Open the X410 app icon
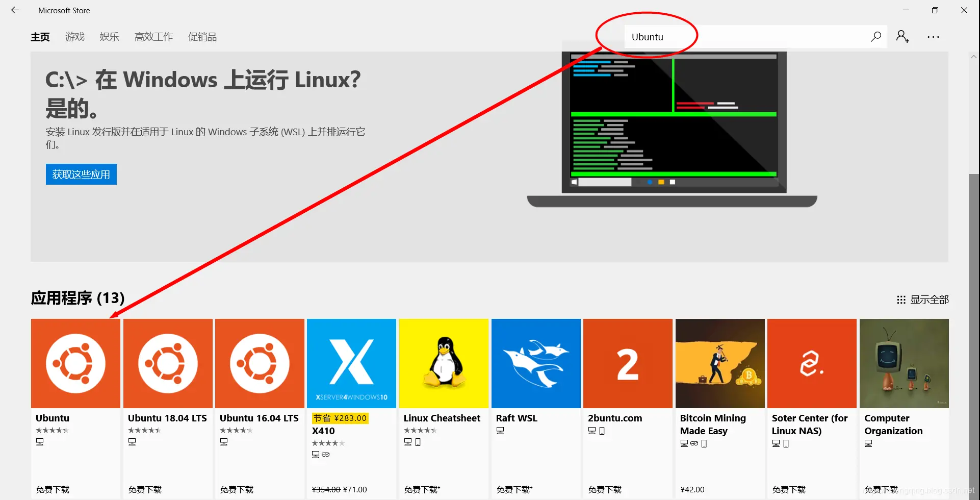Image resolution: width=980 pixels, height=500 pixels. tap(351, 363)
